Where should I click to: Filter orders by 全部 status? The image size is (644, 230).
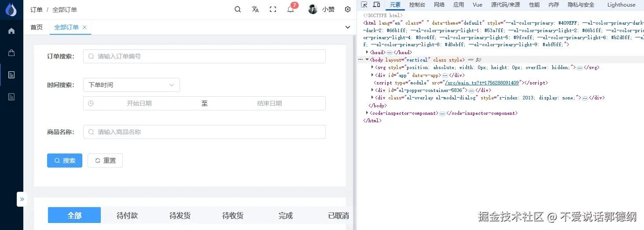pyautogui.click(x=74, y=215)
